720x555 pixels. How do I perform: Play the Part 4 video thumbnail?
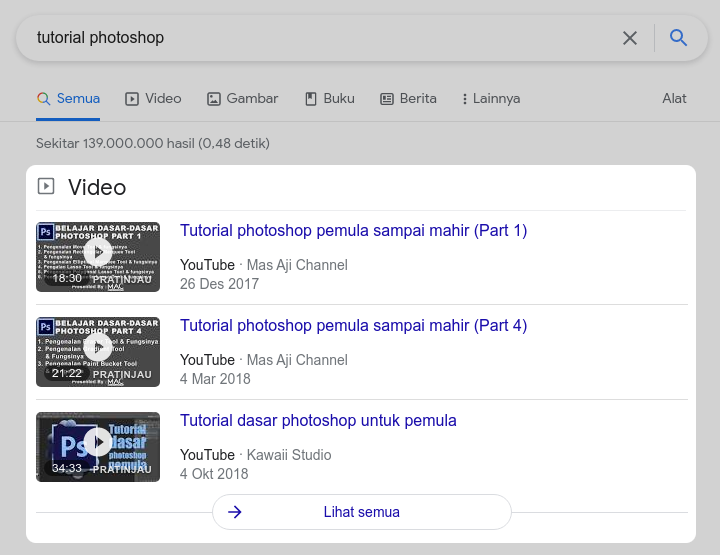[98, 347]
